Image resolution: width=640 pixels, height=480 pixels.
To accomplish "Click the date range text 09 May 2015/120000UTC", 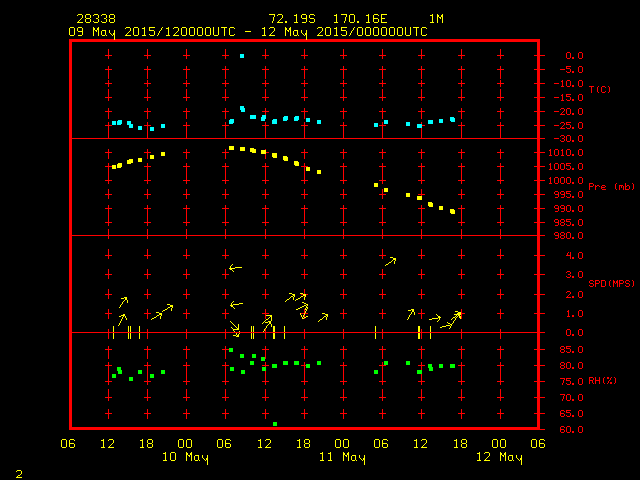I will [x=152, y=31].
